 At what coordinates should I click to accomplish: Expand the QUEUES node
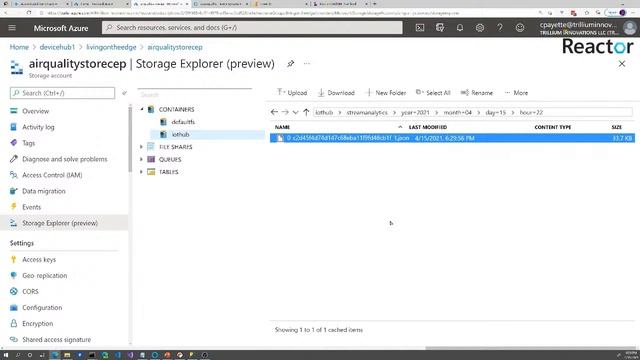141,160
